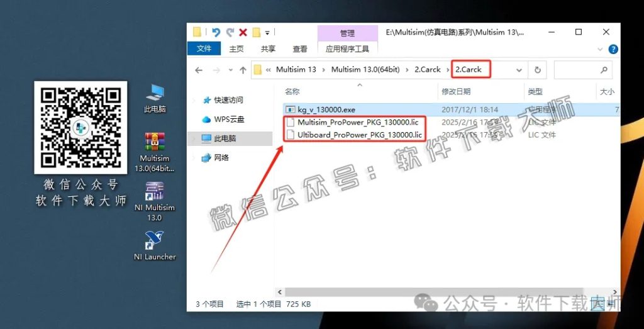This screenshot has width=644, height=329.
Task: Click the WPS云盘 cloud icon
Action: pyautogui.click(x=206, y=120)
